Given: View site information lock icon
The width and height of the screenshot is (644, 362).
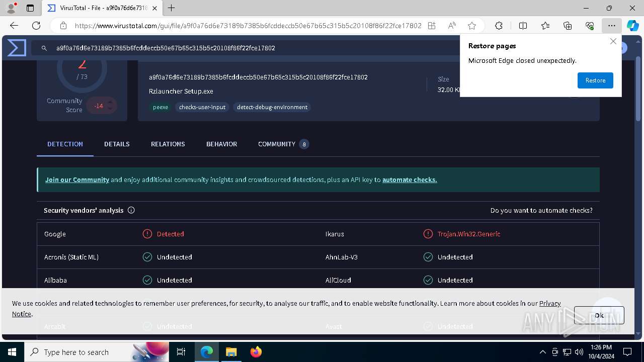Looking at the screenshot, I should 63,26.
